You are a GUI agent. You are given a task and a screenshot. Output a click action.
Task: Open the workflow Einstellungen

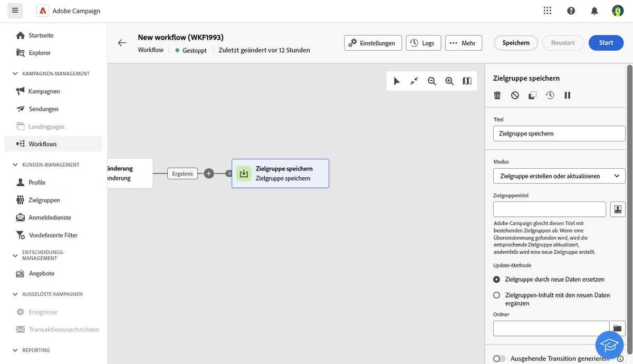point(373,43)
